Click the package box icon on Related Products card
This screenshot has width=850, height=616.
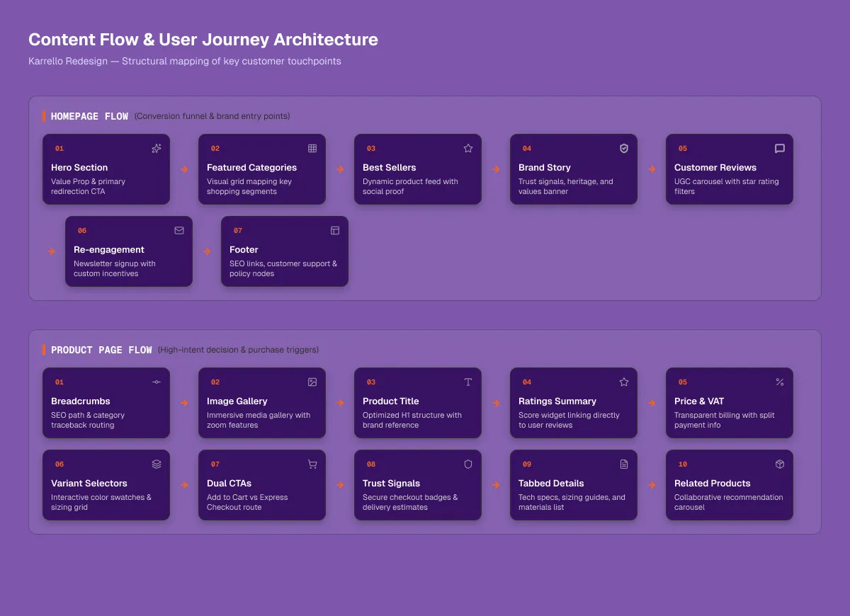780,464
